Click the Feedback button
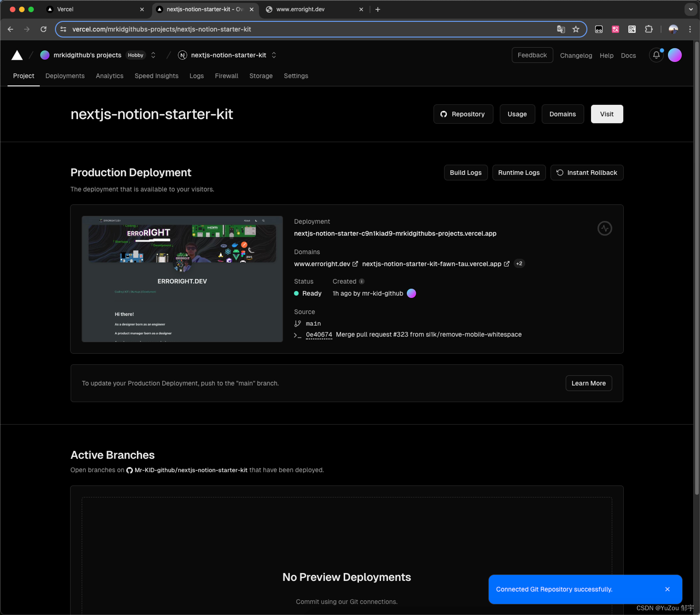The image size is (700, 615). pyautogui.click(x=532, y=55)
